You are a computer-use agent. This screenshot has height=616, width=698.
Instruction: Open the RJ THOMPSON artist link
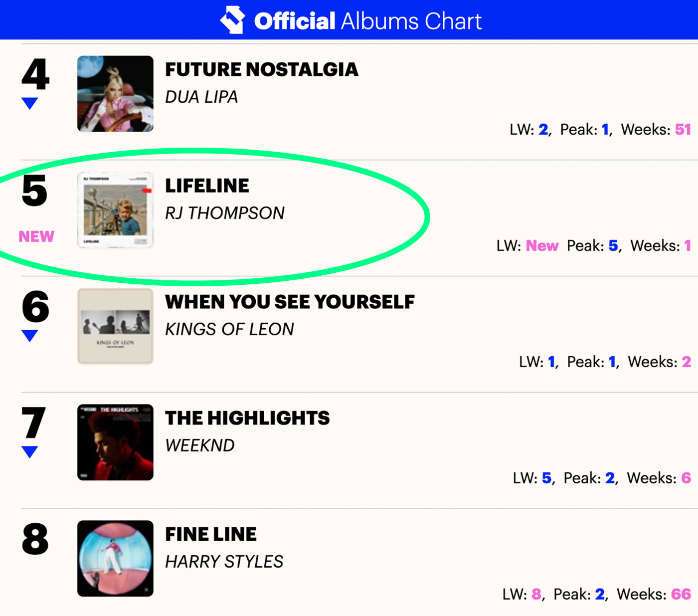[x=224, y=213]
